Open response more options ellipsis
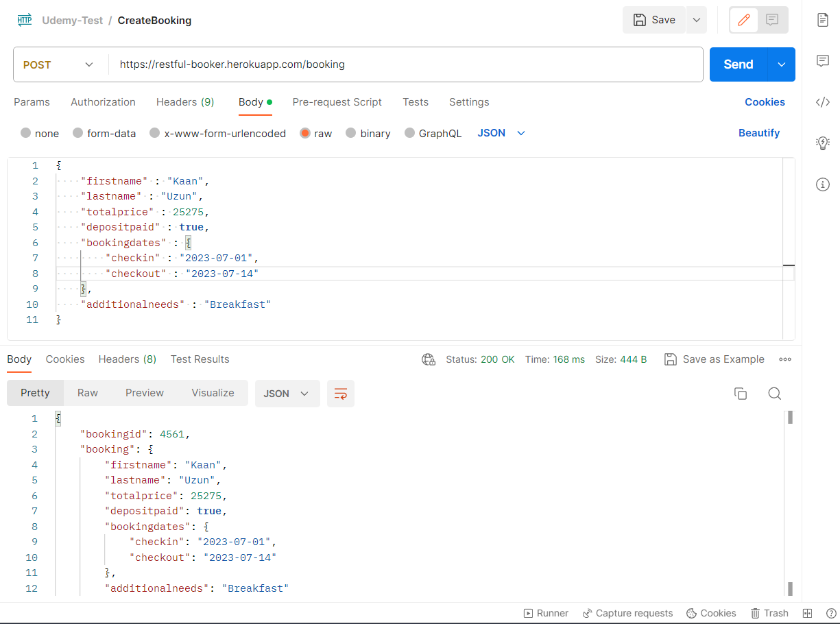840x624 pixels. 786,359
